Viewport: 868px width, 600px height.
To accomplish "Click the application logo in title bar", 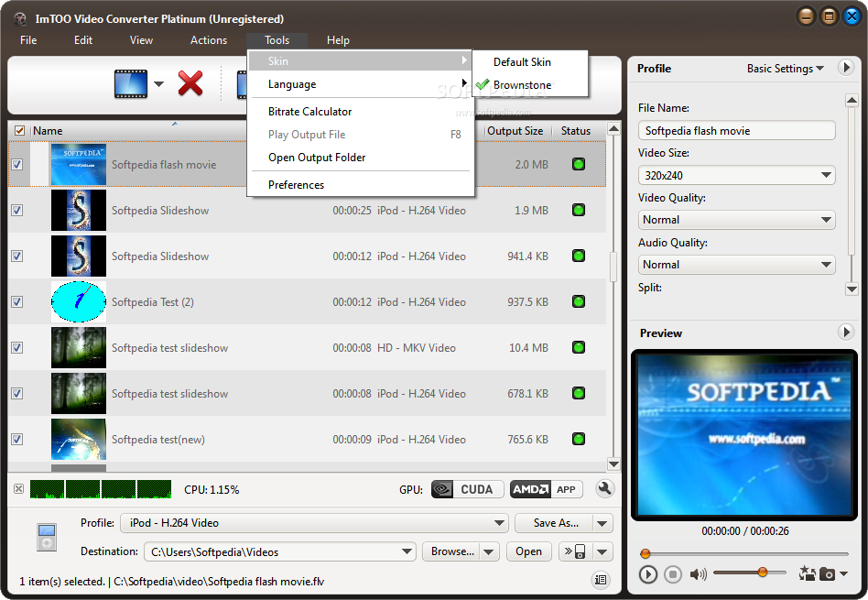I will pos(20,19).
